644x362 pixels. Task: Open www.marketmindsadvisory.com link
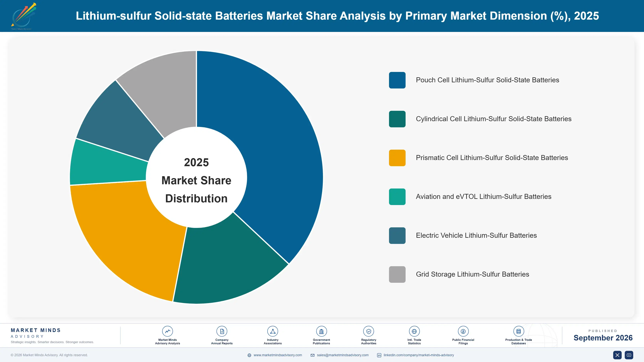[278, 355]
